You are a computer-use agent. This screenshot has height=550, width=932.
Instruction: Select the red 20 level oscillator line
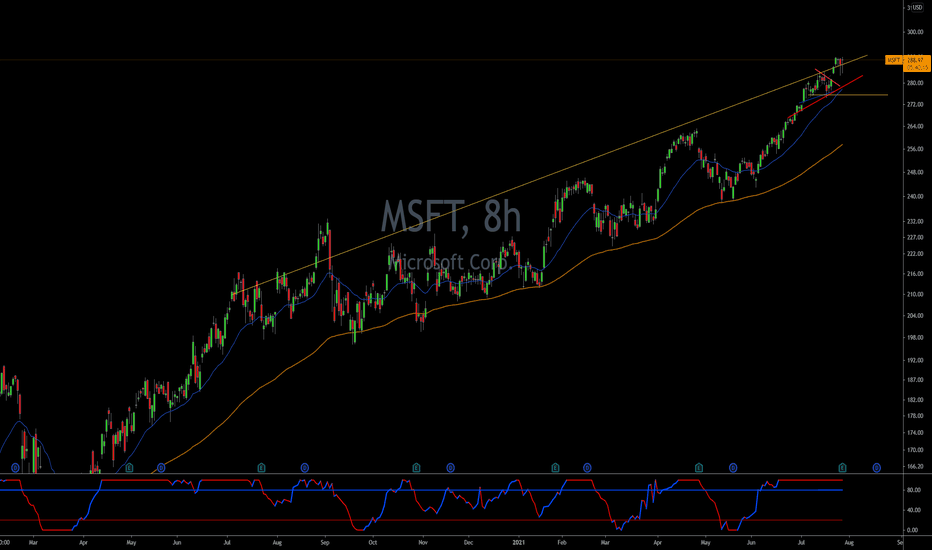[421, 520]
